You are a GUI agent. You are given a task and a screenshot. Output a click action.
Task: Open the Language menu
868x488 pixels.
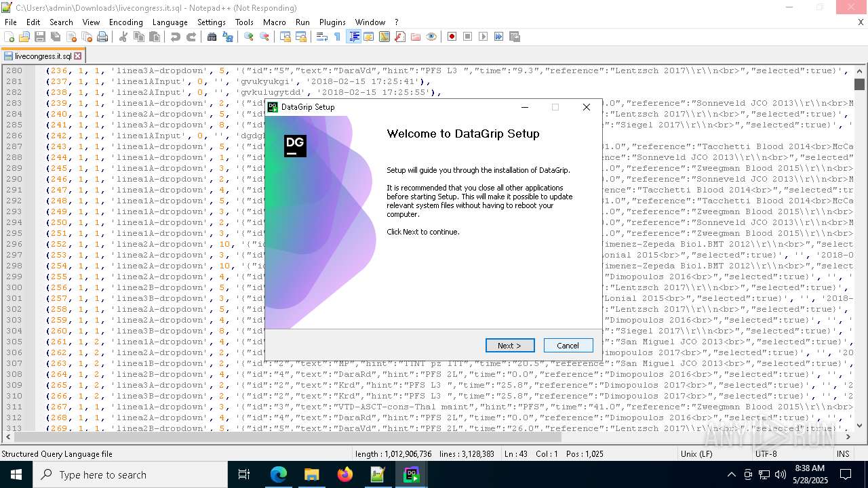coord(170,22)
